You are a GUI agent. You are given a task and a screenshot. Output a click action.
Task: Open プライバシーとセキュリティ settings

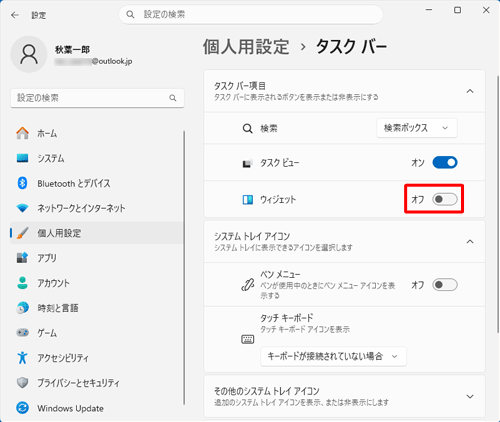coord(97,383)
